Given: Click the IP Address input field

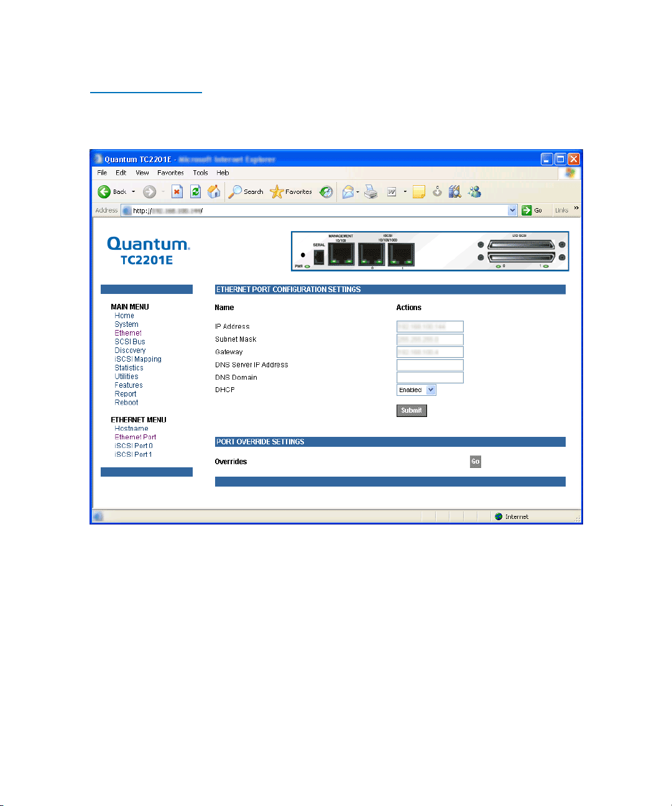Looking at the screenshot, I should coord(430,327).
